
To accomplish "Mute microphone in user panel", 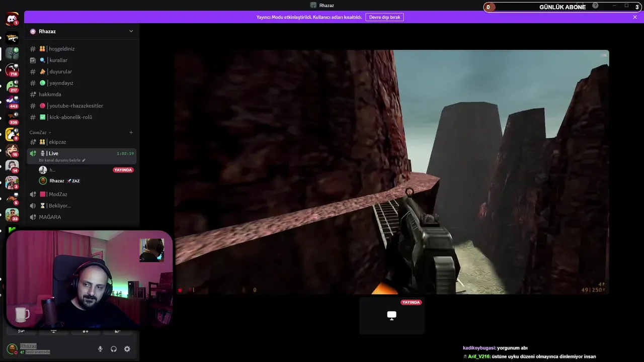I will pyautogui.click(x=100, y=349).
